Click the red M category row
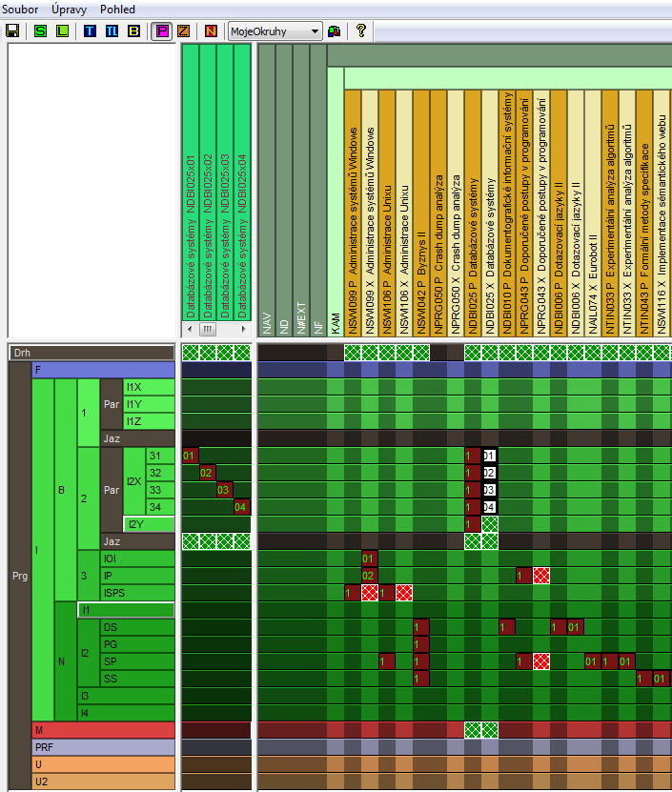 pos(103,730)
